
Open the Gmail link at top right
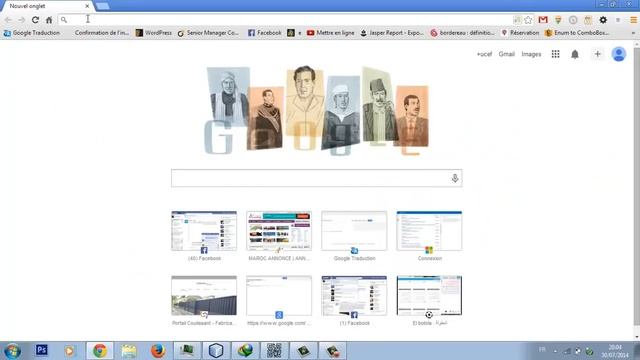[x=507, y=54]
